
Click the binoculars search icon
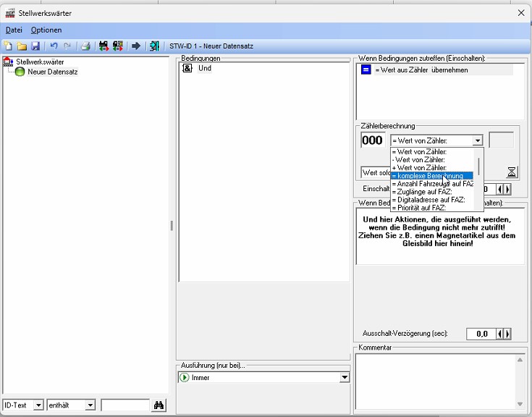(x=160, y=405)
